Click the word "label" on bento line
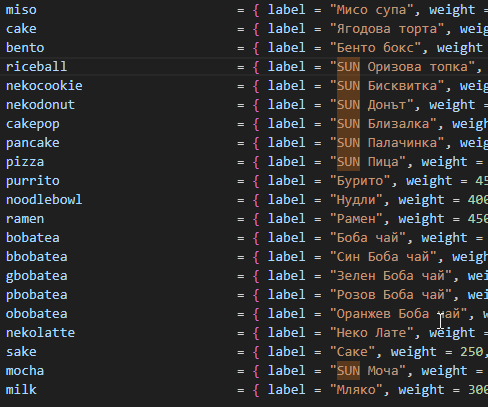This screenshot has height=407, width=488. (x=287, y=48)
